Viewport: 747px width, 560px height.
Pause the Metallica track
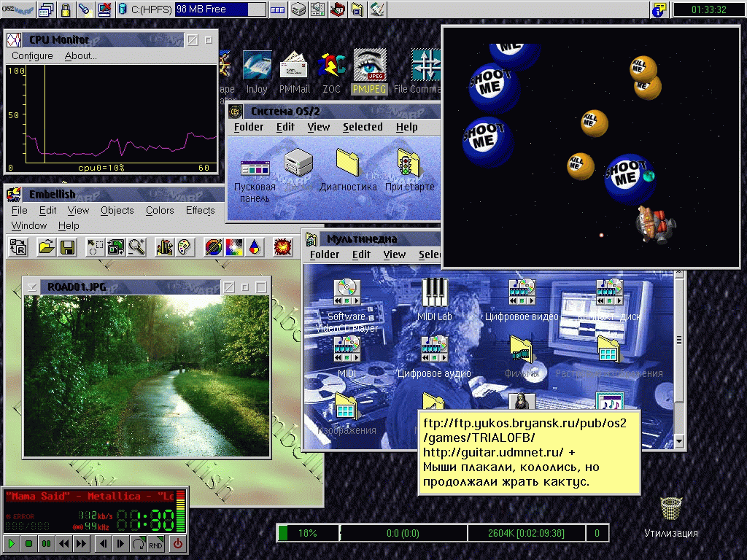pyautogui.click(x=46, y=543)
